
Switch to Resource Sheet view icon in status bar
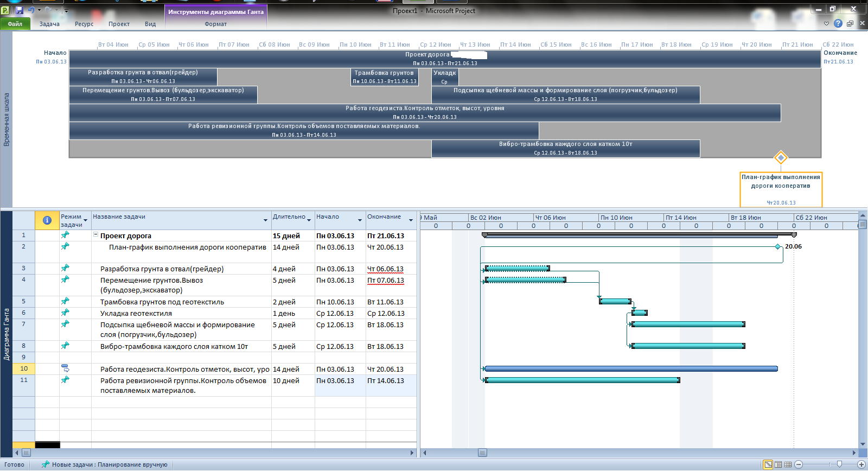pos(788,464)
